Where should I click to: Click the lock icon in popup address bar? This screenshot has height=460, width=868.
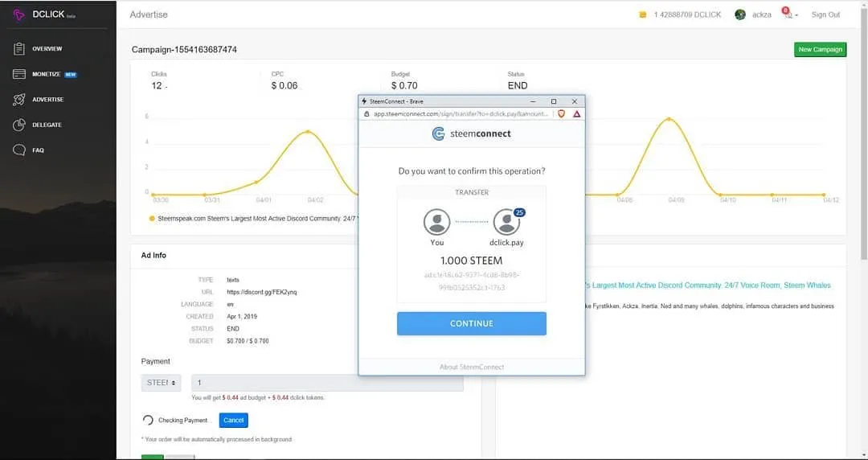click(366, 113)
